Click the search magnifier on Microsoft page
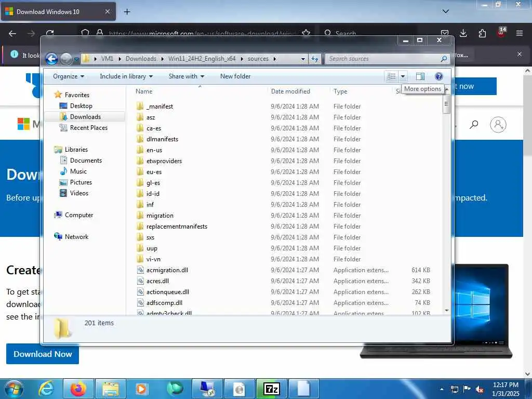Image resolution: width=532 pixels, height=399 pixels. [x=474, y=125]
